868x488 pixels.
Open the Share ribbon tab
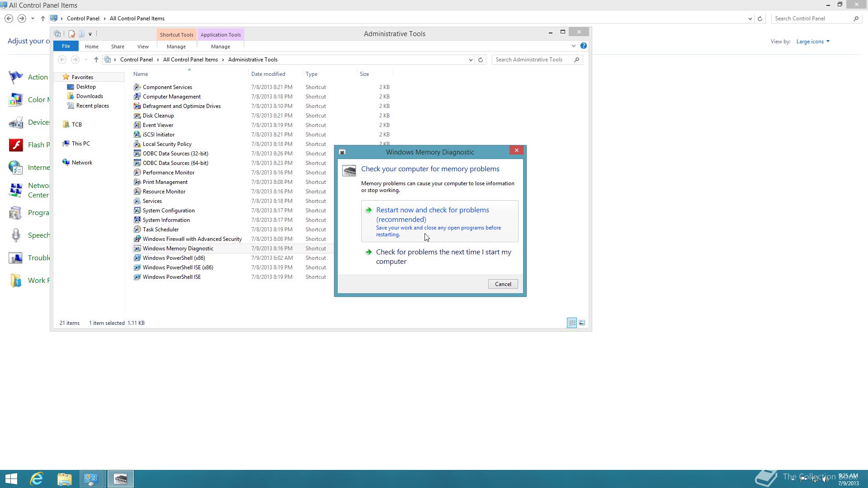click(118, 47)
